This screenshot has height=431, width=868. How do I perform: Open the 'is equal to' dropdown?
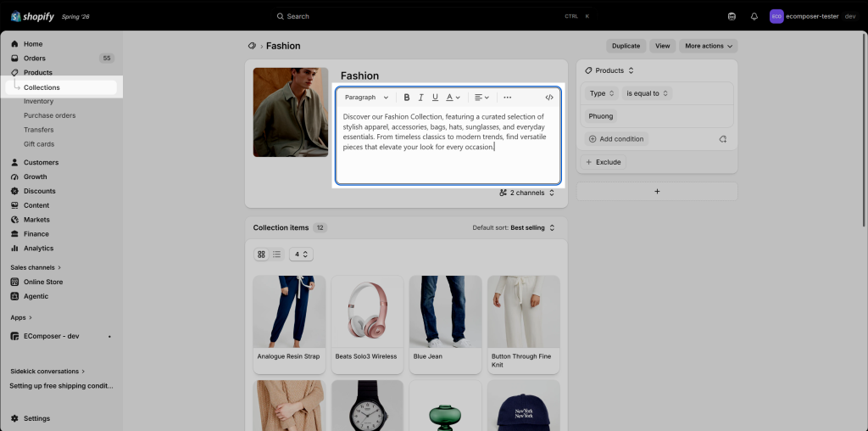(x=647, y=93)
